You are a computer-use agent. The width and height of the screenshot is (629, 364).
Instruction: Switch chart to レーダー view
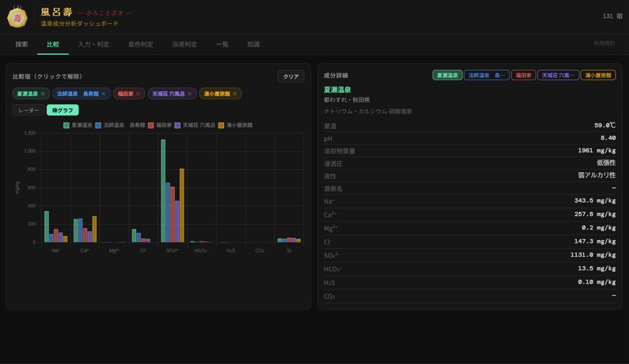coord(28,110)
